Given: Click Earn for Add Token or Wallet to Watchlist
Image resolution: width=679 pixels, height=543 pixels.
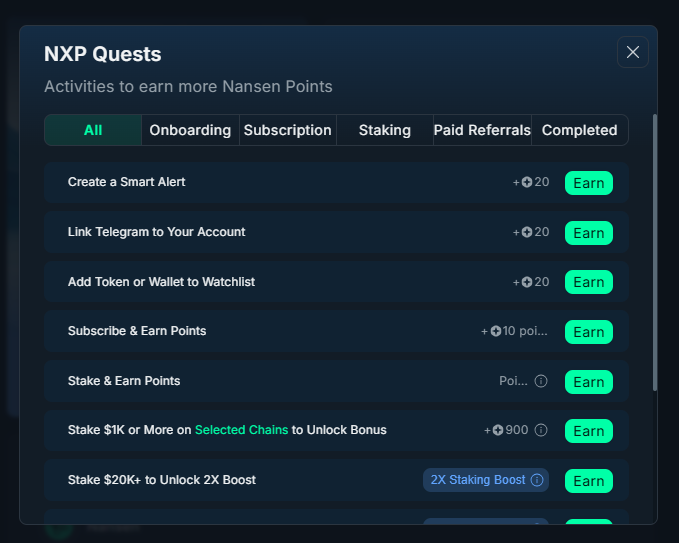Looking at the screenshot, I should click(588, 282).
